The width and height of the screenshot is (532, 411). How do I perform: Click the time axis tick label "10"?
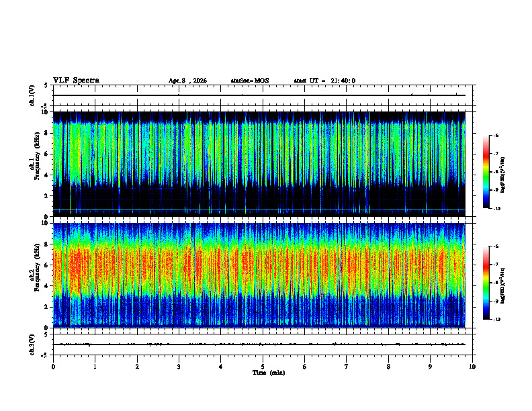[472, 367]
